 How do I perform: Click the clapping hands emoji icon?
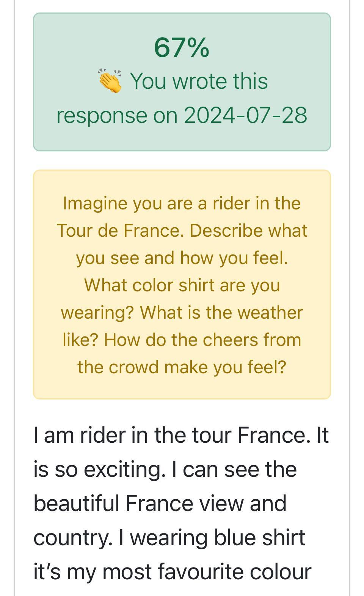(110, 80)
